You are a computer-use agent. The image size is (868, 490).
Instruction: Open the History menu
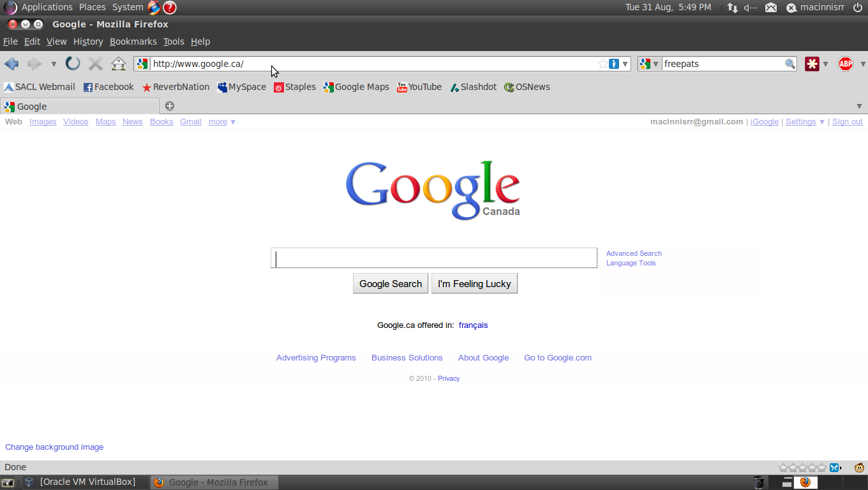coord(88,41)
